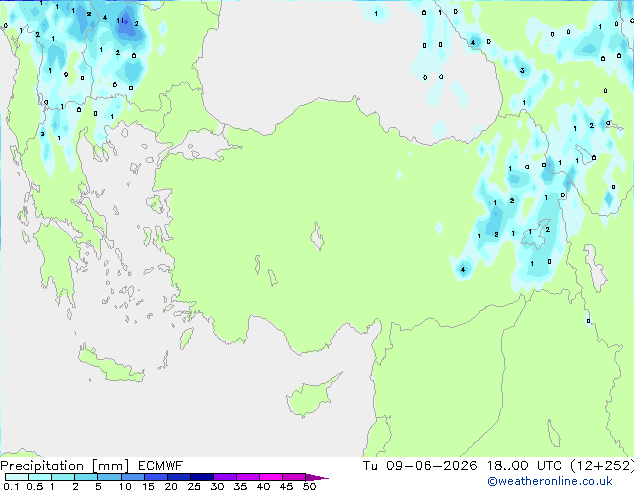Click the '0.5' legend scale label

pos(35,486)
